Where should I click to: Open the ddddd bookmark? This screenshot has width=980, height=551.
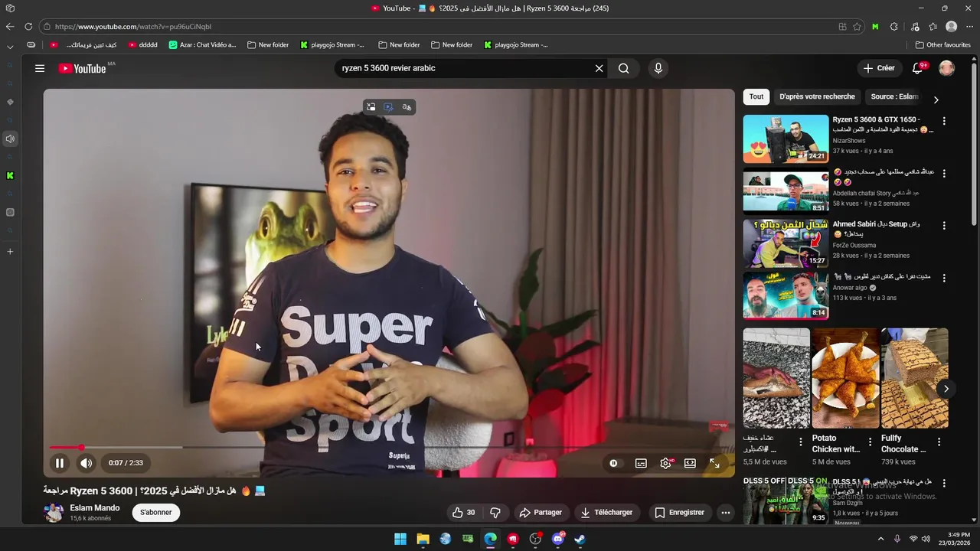click(143, 44)
